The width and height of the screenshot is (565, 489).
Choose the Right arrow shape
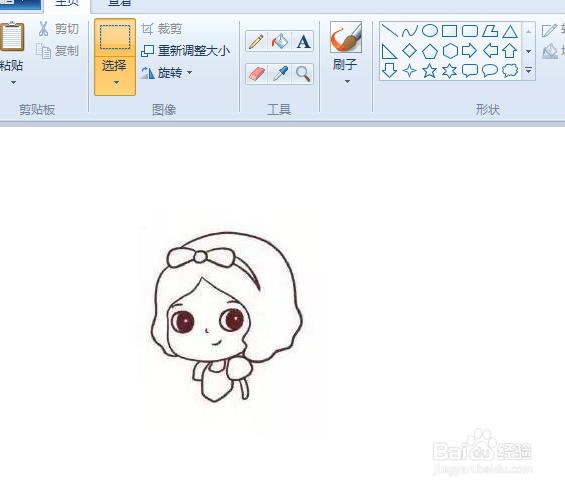470,51
